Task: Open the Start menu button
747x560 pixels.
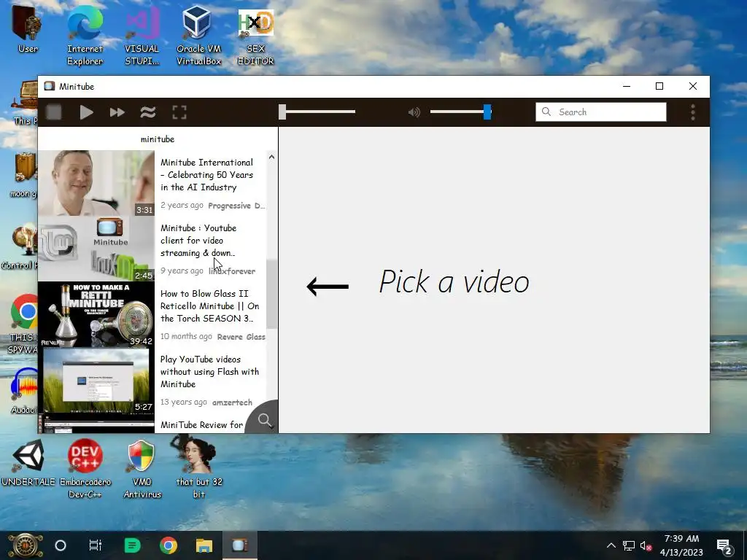Action: pos(25,545)
